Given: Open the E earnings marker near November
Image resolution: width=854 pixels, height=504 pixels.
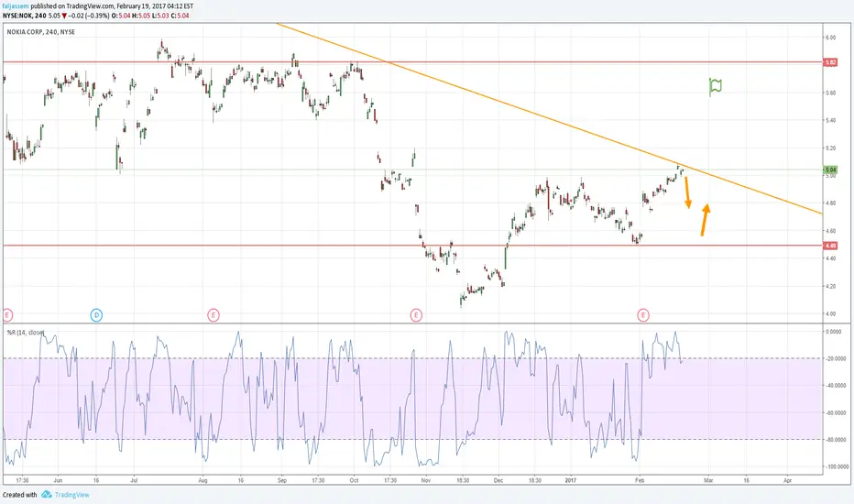Looking at the screenshot, I should 416,315.
